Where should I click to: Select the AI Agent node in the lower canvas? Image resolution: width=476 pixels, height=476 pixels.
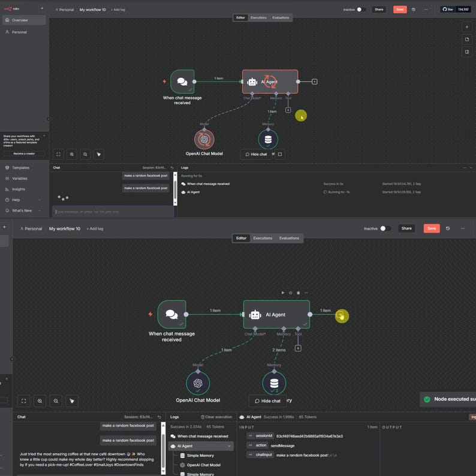276,314
